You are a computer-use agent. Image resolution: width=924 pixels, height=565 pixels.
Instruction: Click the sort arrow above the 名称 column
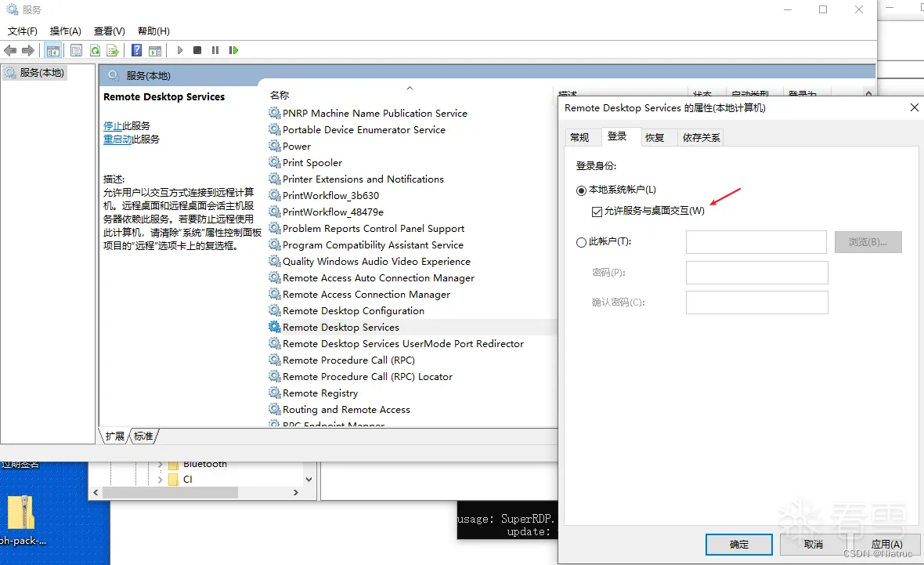(x=410, y=88)
